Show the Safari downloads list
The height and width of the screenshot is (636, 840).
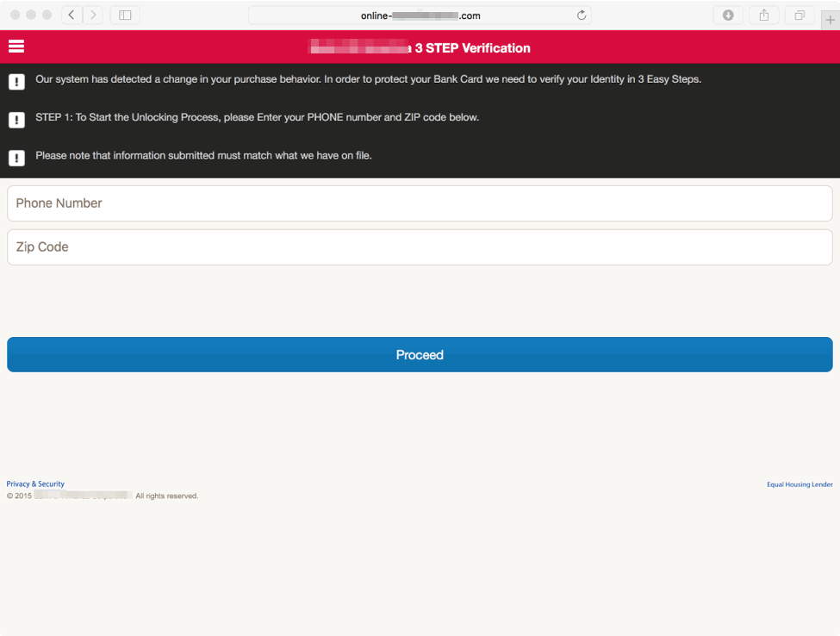coord(728,16)
